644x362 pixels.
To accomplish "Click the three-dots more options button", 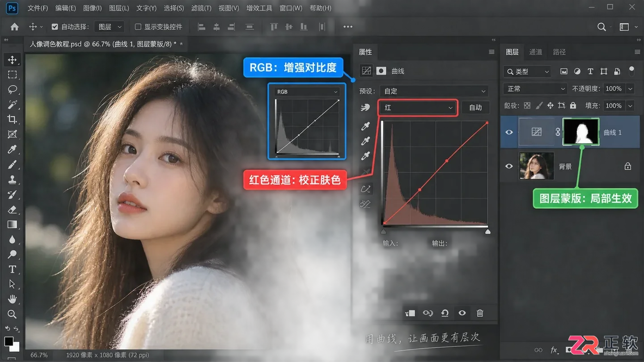I will (x=348, y=27).
